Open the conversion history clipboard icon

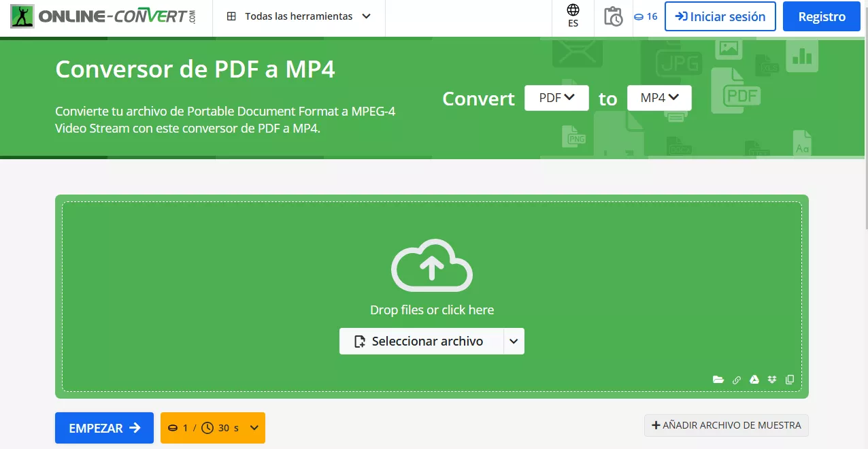(x=614, y=16)
